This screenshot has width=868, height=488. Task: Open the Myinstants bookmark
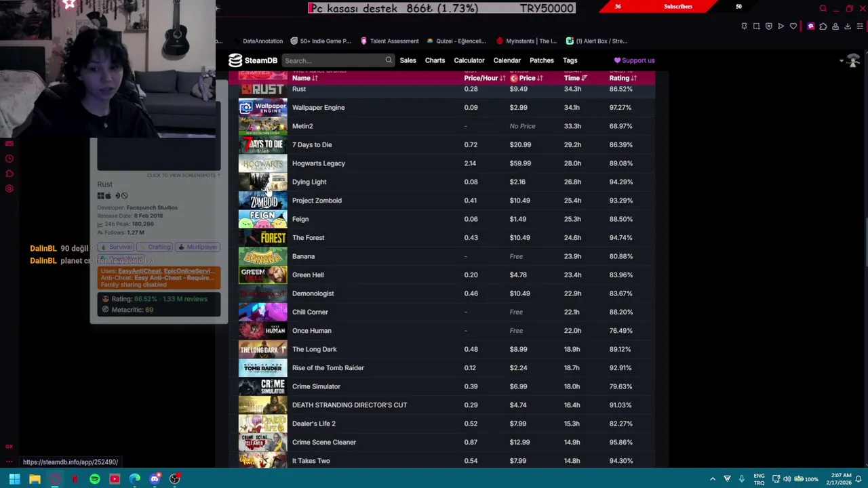point(526,41)
